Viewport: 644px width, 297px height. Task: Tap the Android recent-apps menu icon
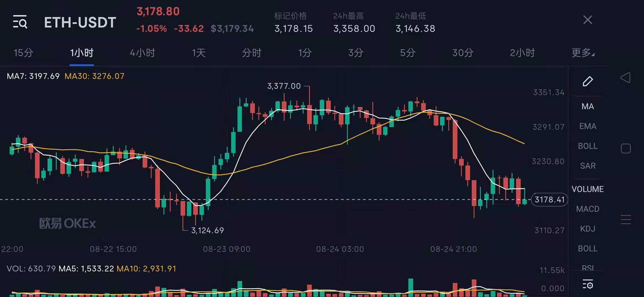pyautogui.click(x=626, y=219)
